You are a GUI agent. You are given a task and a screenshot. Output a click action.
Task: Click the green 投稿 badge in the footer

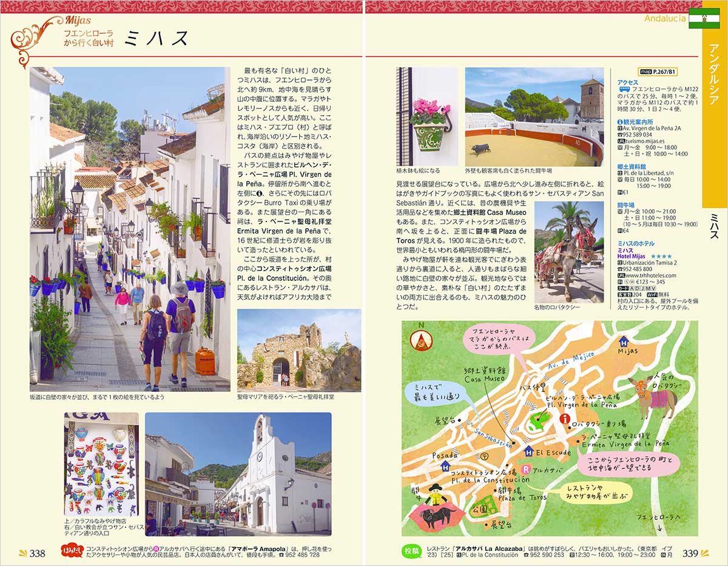point(413,551)
